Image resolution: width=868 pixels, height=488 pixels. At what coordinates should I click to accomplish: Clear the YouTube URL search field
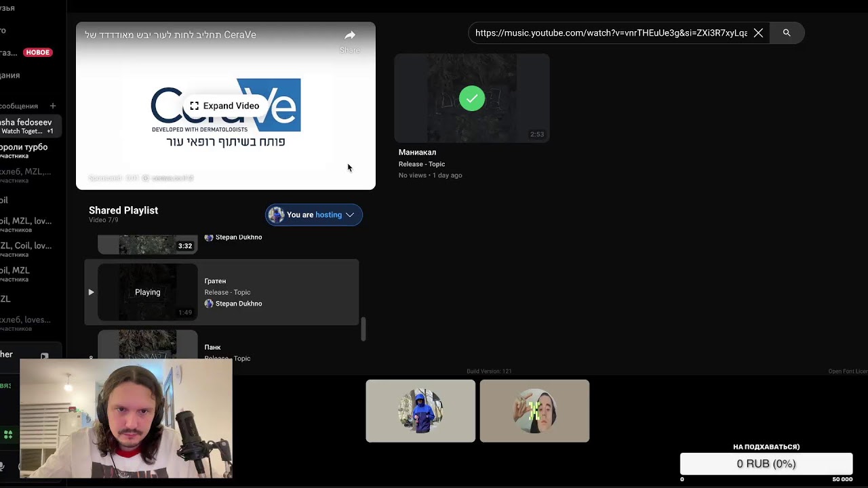758,33
